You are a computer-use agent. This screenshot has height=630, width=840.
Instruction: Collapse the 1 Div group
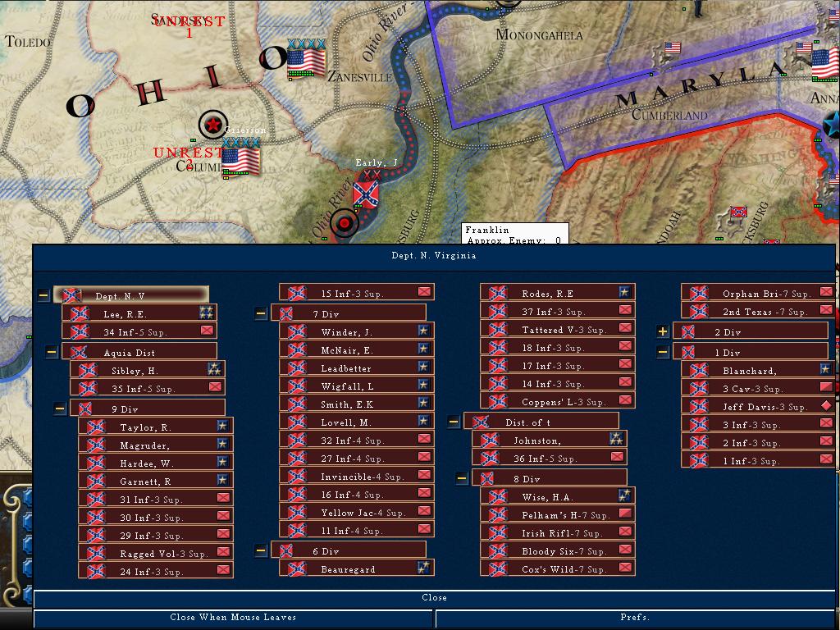coord(663,352)
